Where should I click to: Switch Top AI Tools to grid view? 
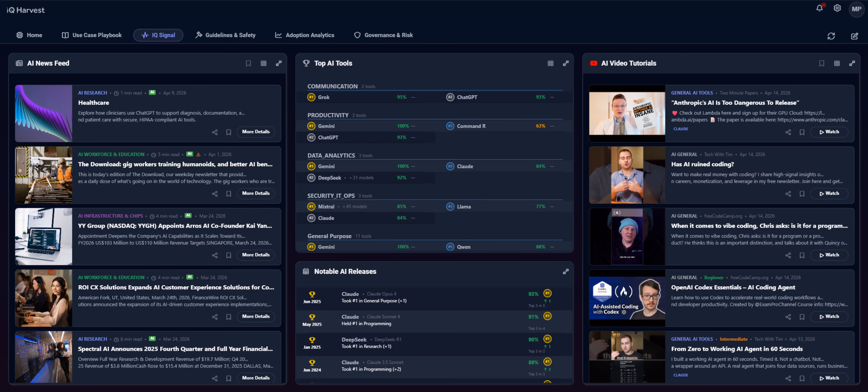click(x=551, y=63)
